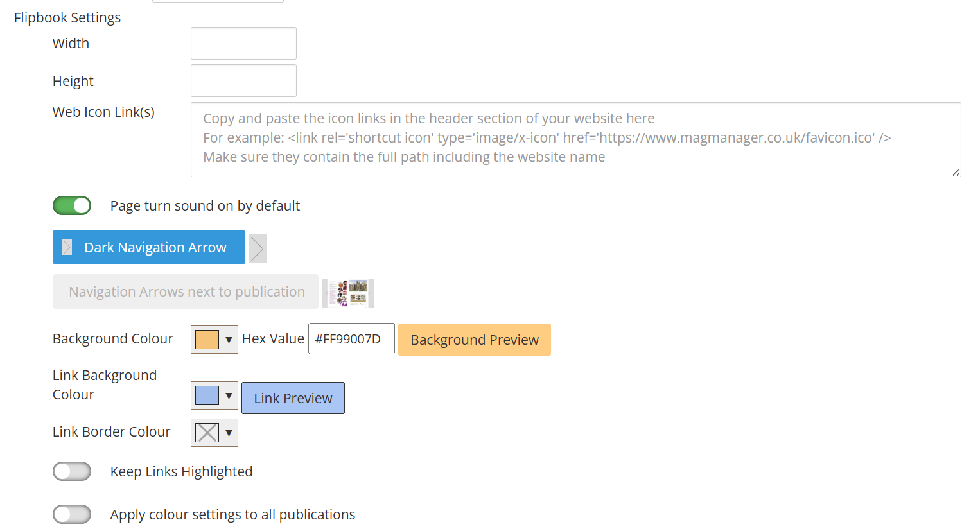The width and height of the screenshot is (980, 529).
Task: Click the Link Preview button
Action: pos(293,398)
